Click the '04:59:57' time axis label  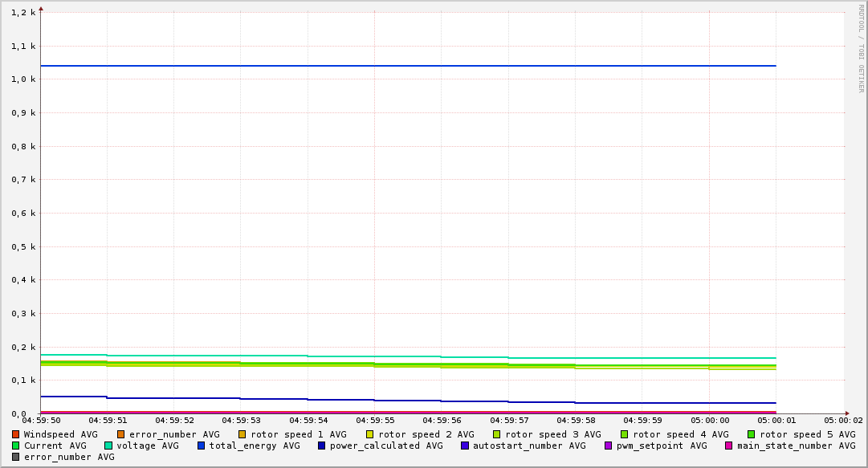click(x=509, y=421)
